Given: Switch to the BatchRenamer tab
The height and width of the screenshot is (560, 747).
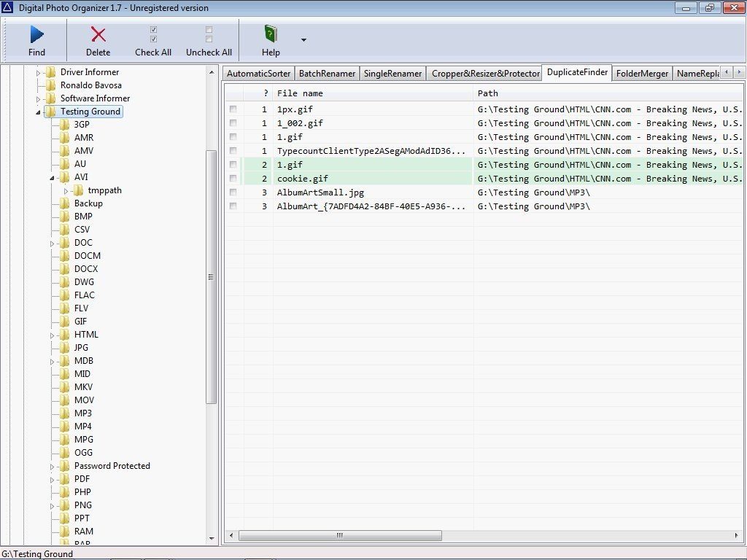Looking at the screenshot, I should [326, 73].
